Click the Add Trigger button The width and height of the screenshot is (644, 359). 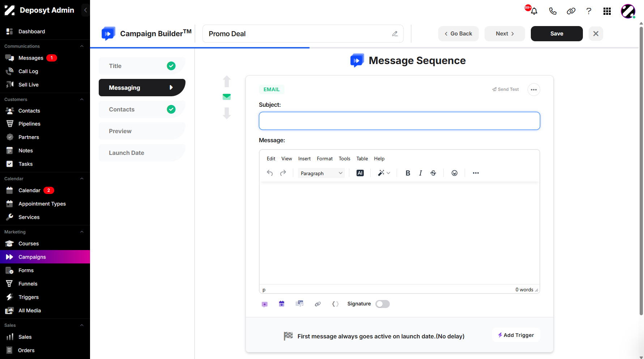516,335
